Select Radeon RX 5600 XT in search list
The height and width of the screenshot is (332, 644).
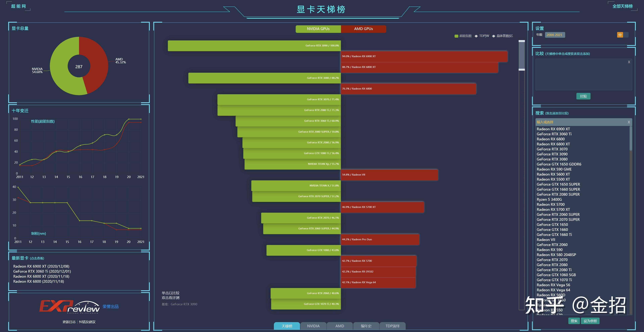[553, 174]
